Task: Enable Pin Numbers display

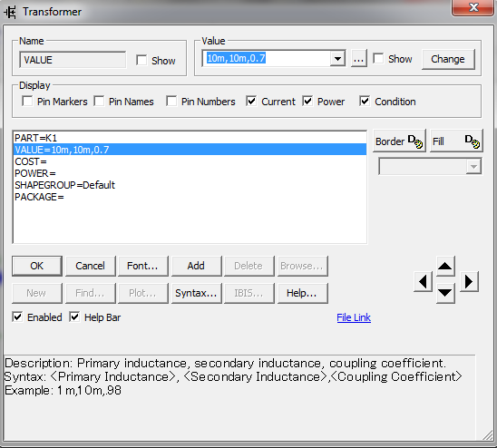Action: [171, 102]
